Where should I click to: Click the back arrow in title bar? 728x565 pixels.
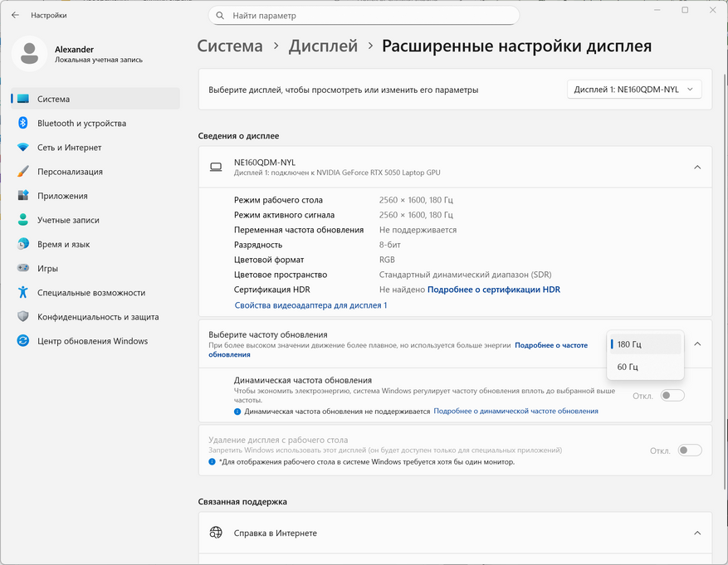point(15,15)
